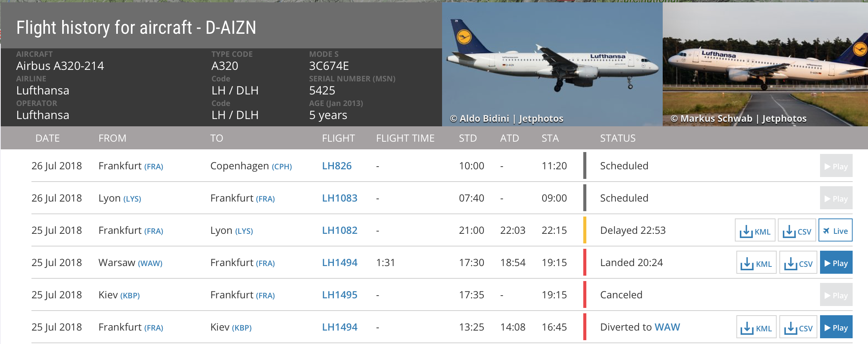Download CSV for LH1082 Lyon flight
The image size is (868, 344).
pos(797,231)
